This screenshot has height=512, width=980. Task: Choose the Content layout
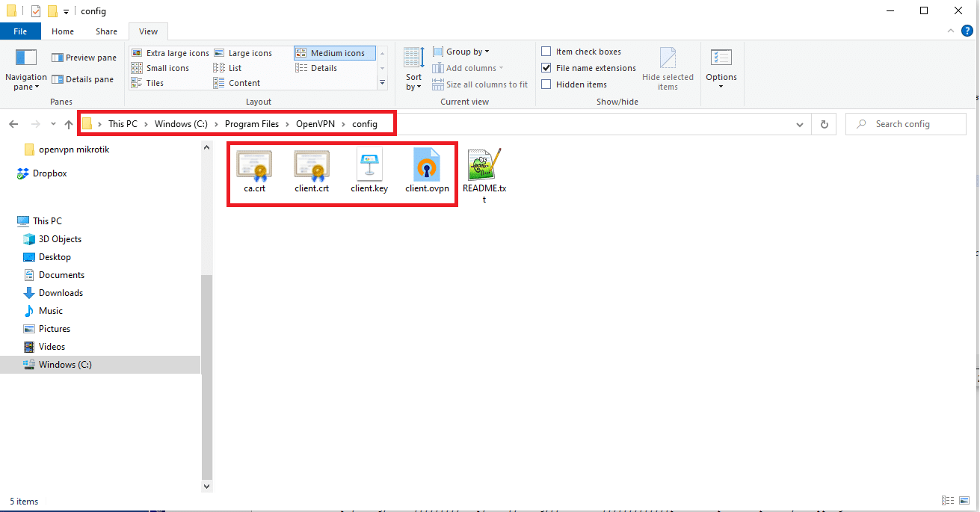[x=238, y=83]
